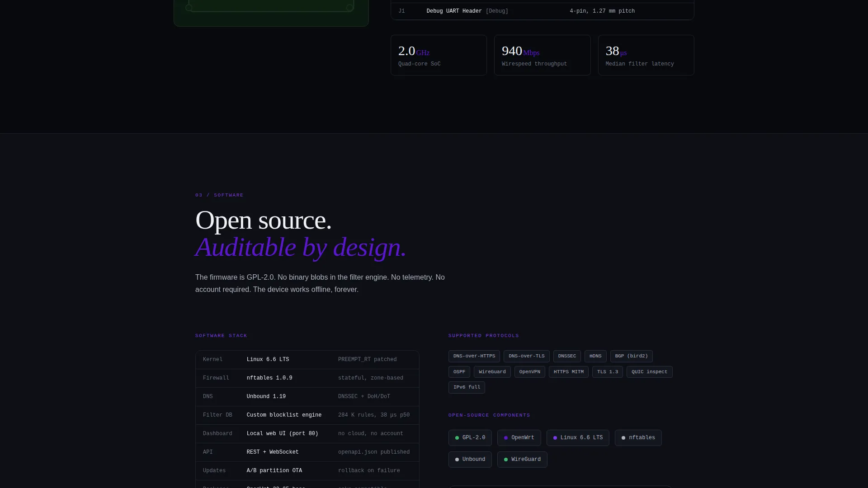The image size is (868, 488).
Task: Click the 38 µs filter latency card
Action: coord(646,55)
